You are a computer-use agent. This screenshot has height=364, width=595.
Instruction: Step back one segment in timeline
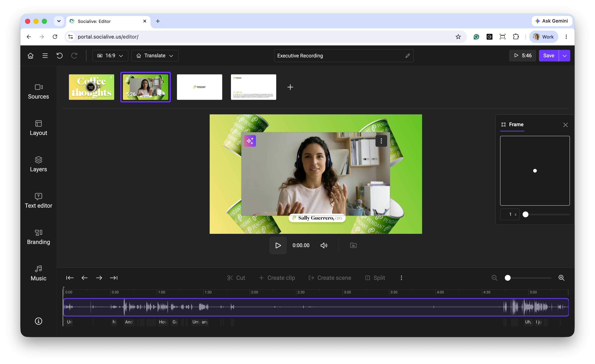[x=85, y=278]
